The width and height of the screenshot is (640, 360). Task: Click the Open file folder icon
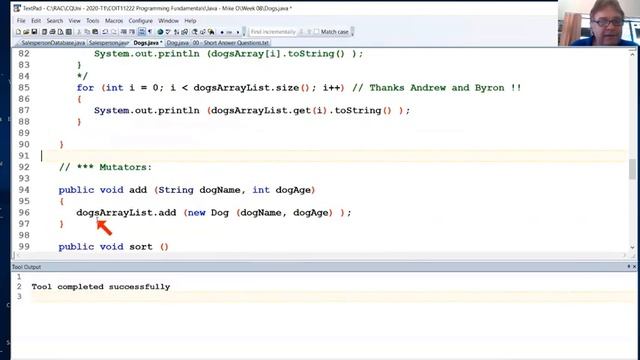[x=27, y=32]
